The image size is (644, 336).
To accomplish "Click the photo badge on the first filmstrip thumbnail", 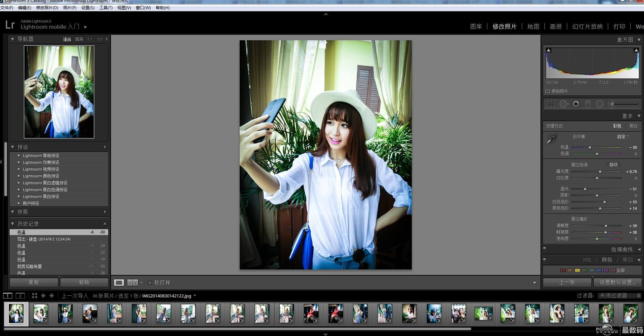I will (x=21, y=320).
